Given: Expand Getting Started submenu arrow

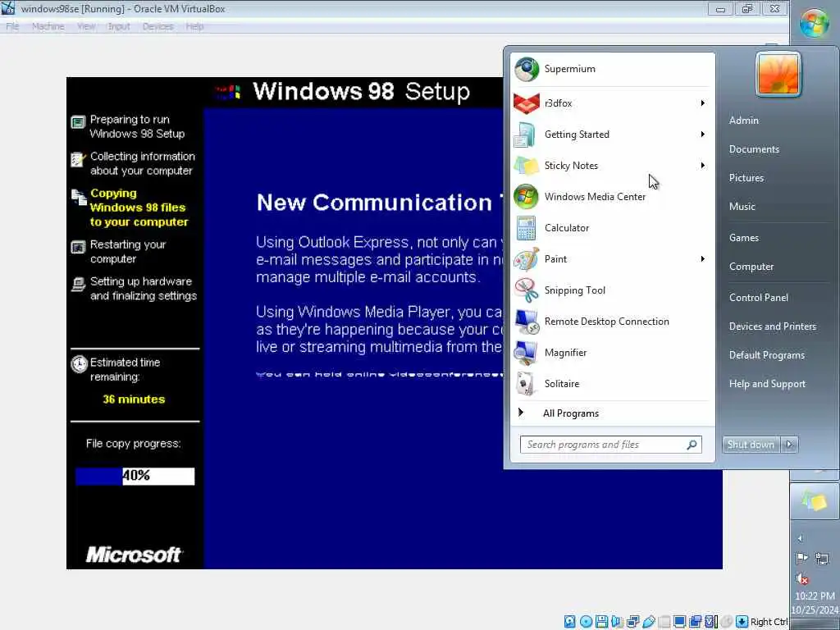Looking at the screenshot, I should 702,135.
